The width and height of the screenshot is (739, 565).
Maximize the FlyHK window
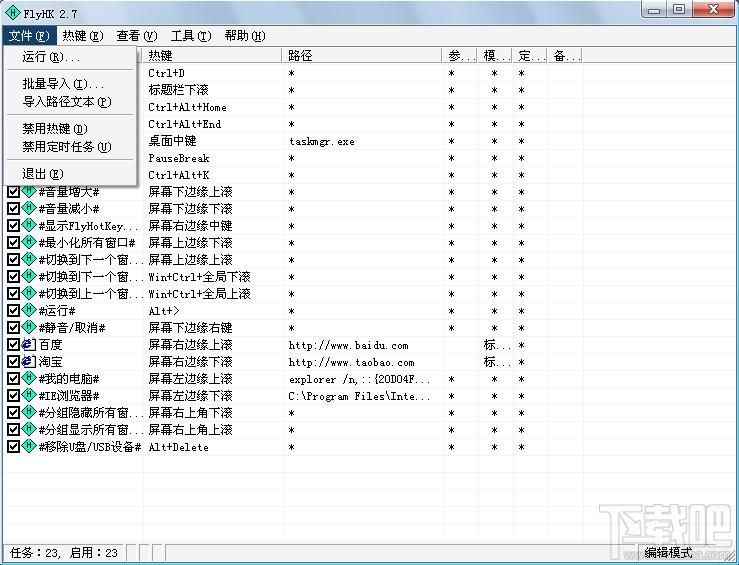pos(679,9)
